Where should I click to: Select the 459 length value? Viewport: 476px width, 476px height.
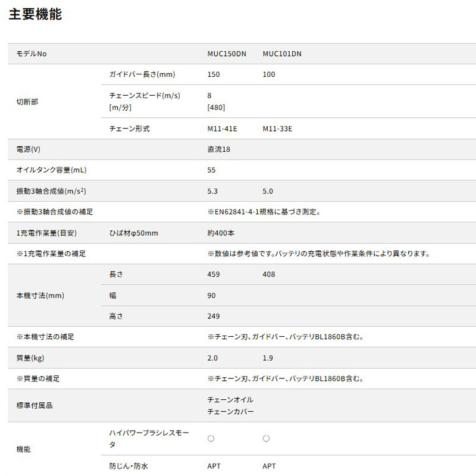click(x=214, y=274)
